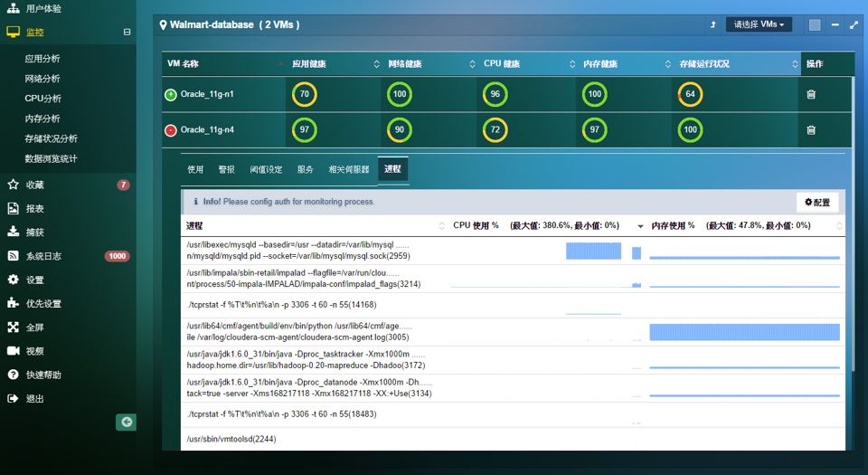This screenshot has width=868, height=475.
Task: Switch to the 相关伺服器 tab
Action: (348, 169)
